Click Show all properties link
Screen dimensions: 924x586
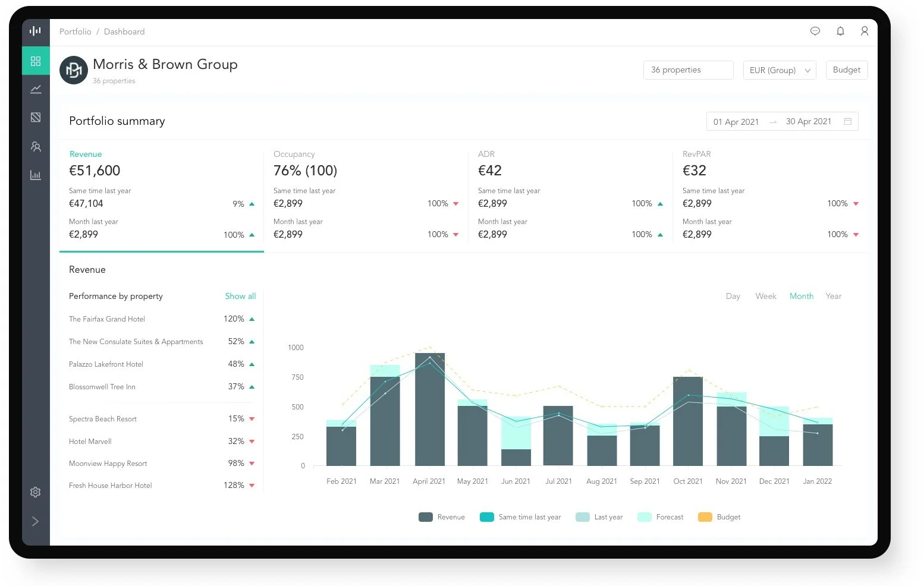tap(240, 296)
